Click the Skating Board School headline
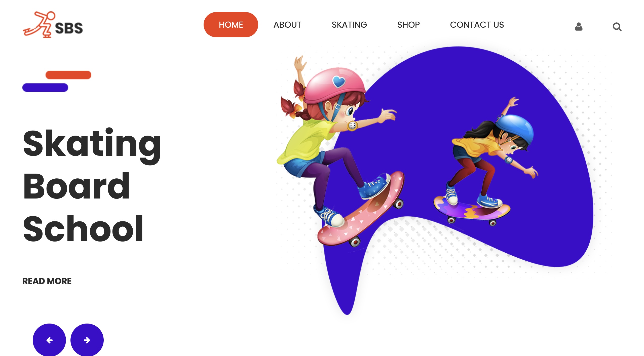Screen dimensions: 644x356 tap(92, 185)
